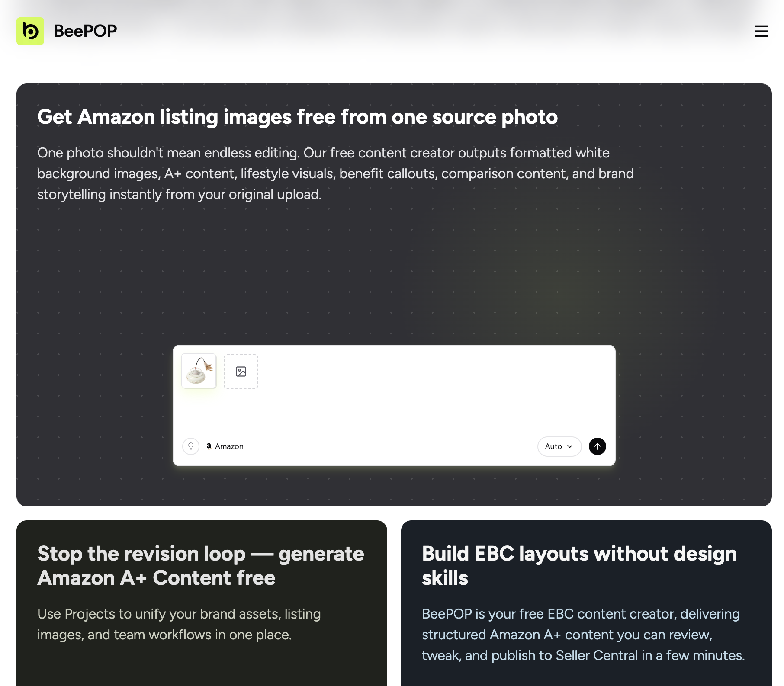The height and width of the screenshot is (686, 784).
Task: Click the image upload placeholder icon
Action: coord(241,372)
